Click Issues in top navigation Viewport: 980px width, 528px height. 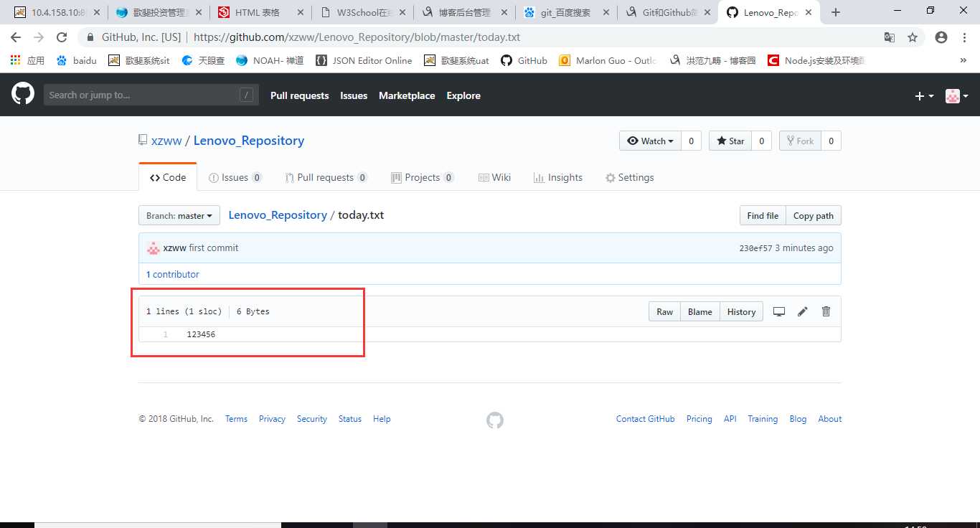click(x=354, y=95)
